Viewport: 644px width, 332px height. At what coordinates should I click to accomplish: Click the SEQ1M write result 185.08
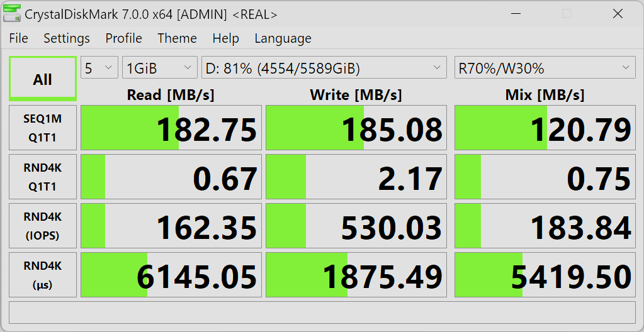356,128
